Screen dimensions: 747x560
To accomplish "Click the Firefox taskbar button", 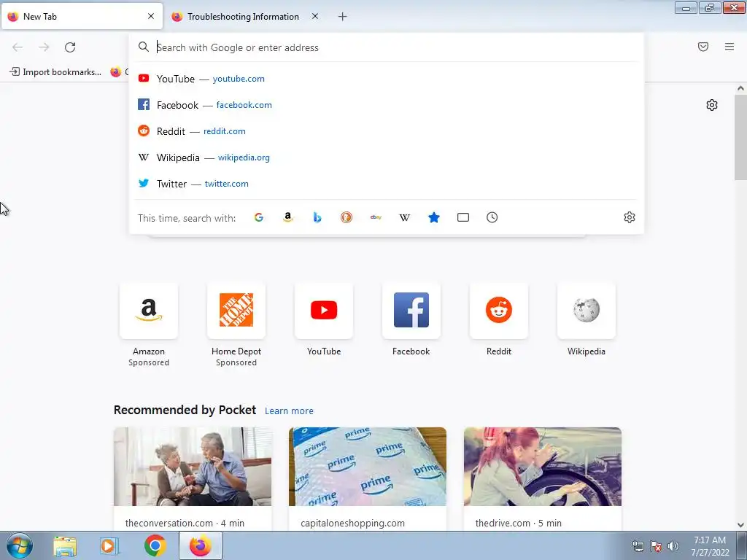I will tap(201, 545).
